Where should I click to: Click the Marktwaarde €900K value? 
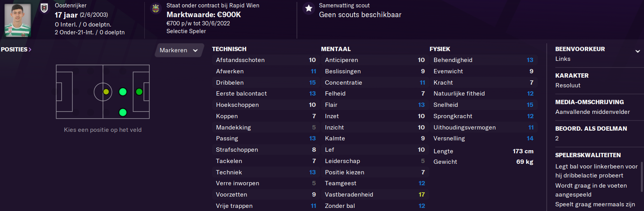point(204,14)
